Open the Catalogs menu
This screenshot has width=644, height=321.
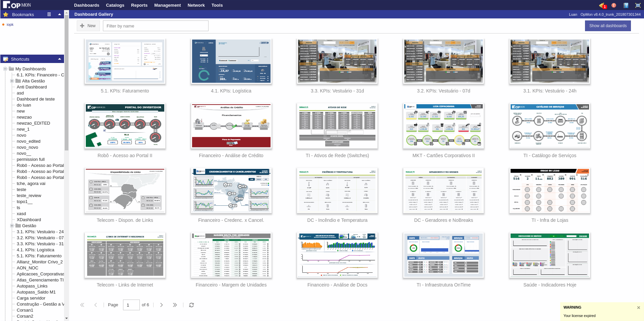pyautogui.click(x=115, y=5)
